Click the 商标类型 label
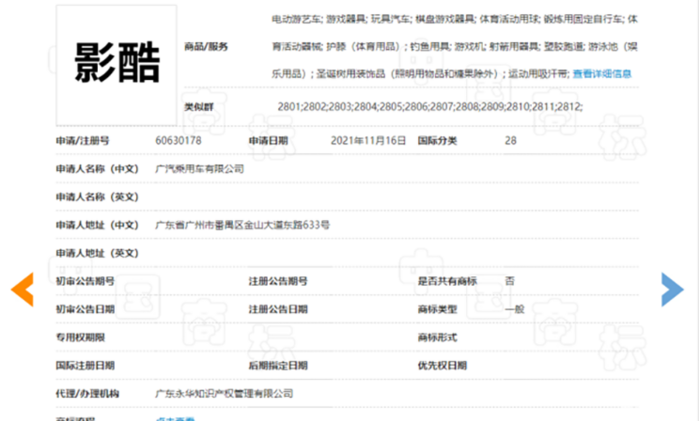This screenshot has height=421, width=699. click(437, 310)
